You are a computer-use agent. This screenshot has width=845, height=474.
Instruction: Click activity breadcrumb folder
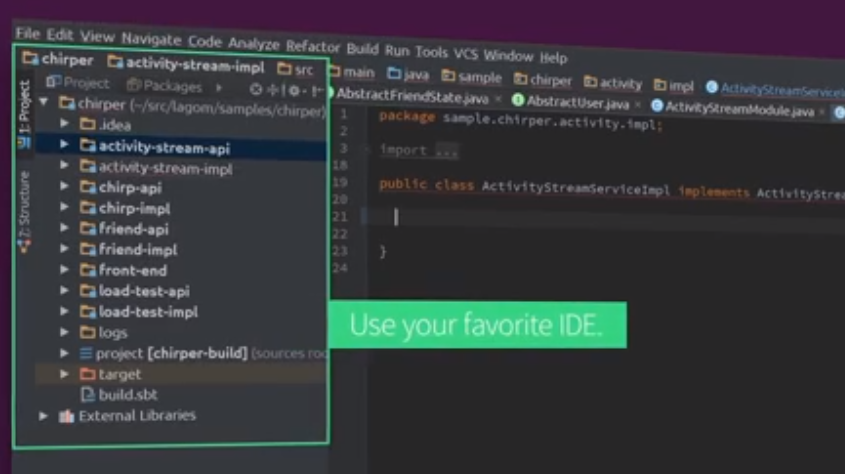pyautogui.click(x=613, y=83)
